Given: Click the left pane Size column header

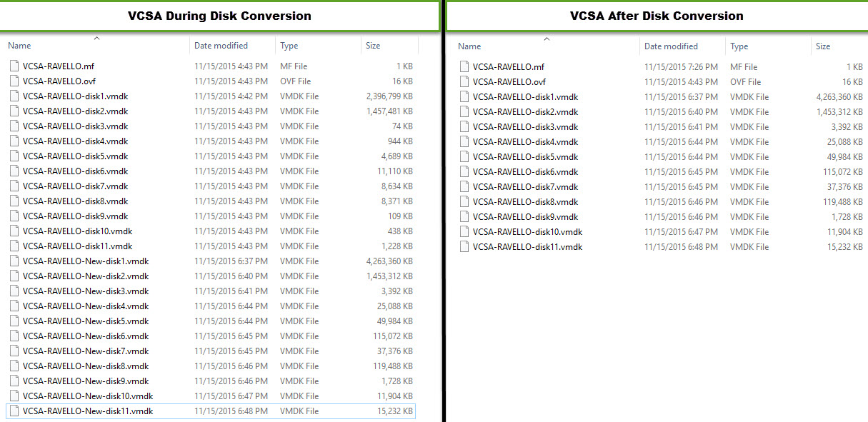Looking at the screenshot, I should [x=373, y=46].
